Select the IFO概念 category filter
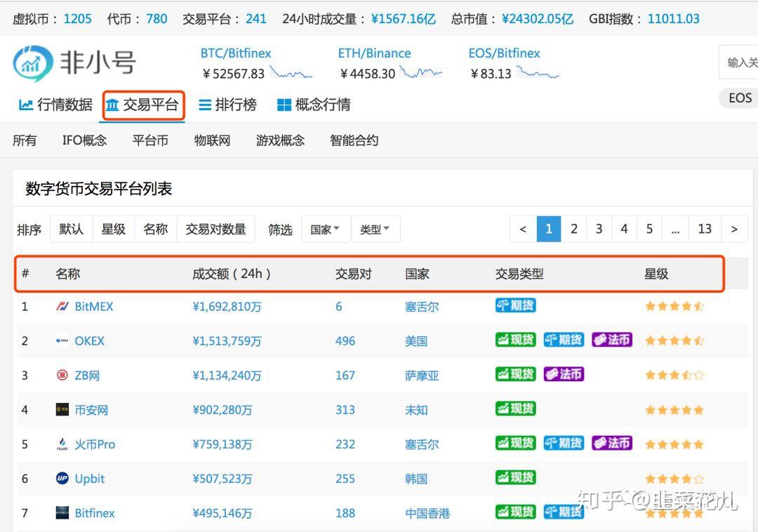Viewport: 758px width, 532px height. 85,140
